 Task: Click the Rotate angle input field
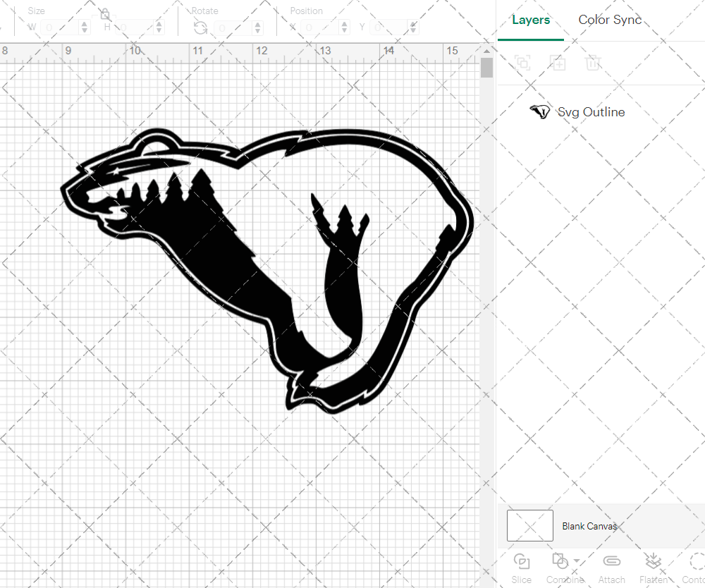click(x=233, y=28)
